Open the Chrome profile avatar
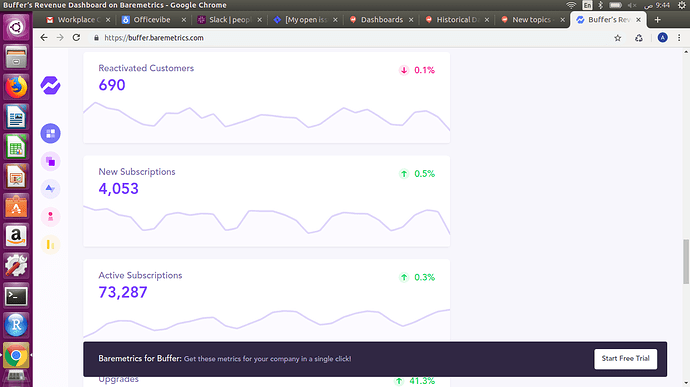Viewport: 690px width, 387px height. point(662,38)
